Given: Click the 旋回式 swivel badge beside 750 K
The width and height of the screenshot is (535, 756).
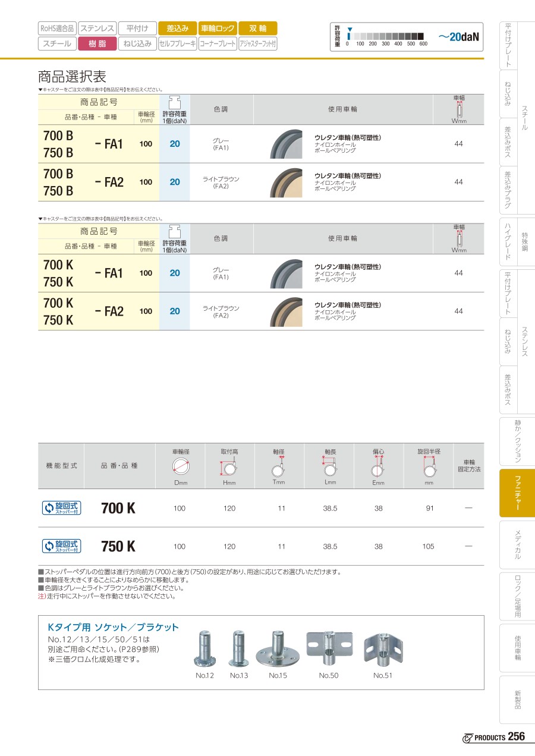Looking at the screenshot, I should coord(61,546).
